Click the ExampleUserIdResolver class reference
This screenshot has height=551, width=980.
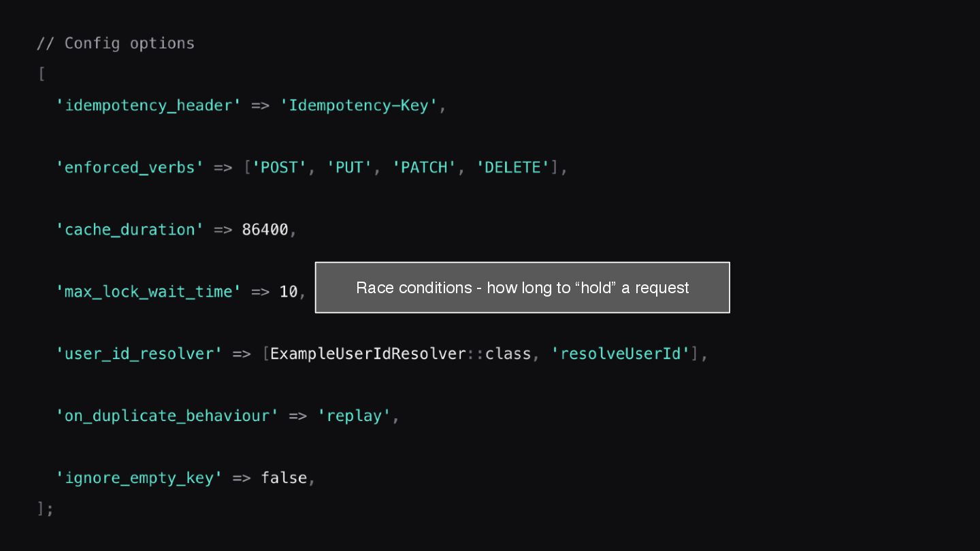pyautogui.click(x=368, y=354)
